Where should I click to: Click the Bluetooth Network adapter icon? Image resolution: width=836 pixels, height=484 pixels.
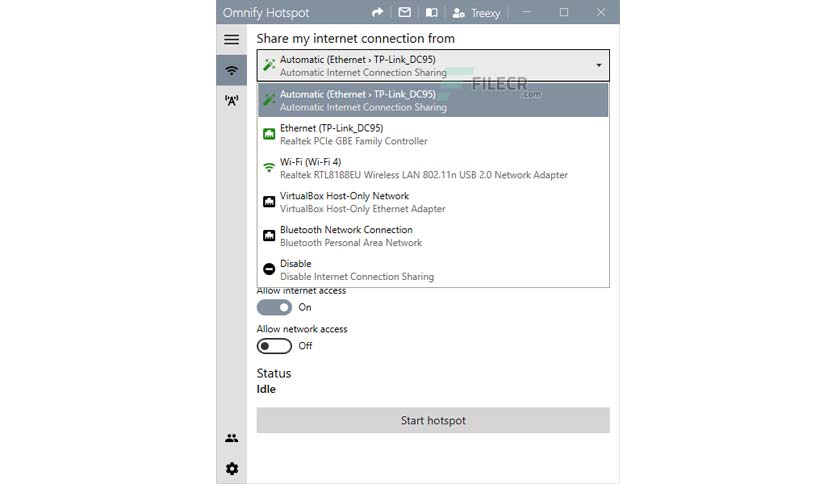point(269,236)
